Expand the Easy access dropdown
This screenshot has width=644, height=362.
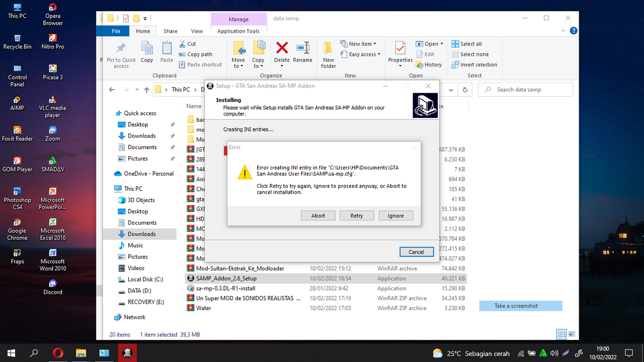[360, 54]
